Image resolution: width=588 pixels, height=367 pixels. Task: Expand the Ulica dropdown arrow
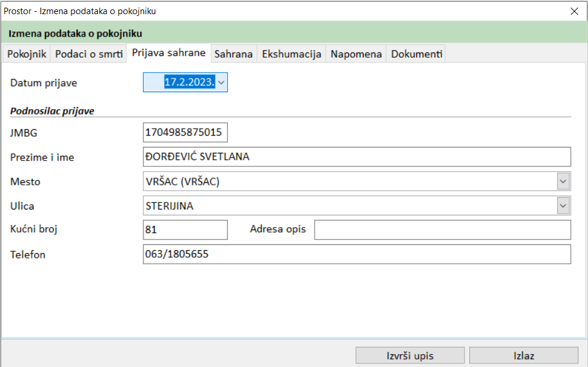click(x=563, y=207)
